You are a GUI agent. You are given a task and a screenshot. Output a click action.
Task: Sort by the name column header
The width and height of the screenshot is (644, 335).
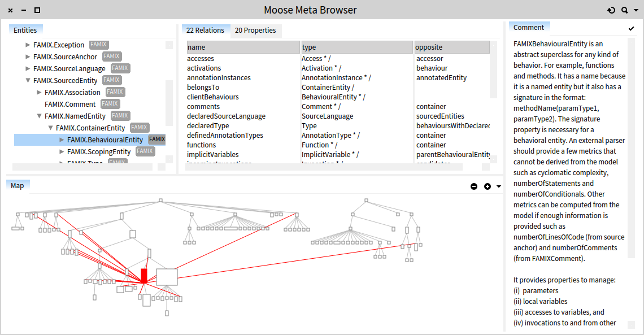[x=243, y=47]
